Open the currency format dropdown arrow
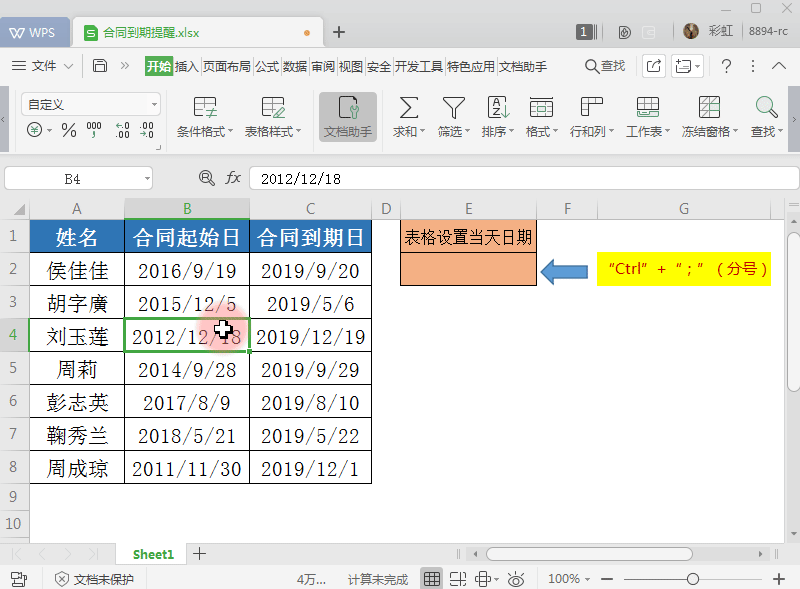This screenshot has height=589, width=800. [49, 131]
